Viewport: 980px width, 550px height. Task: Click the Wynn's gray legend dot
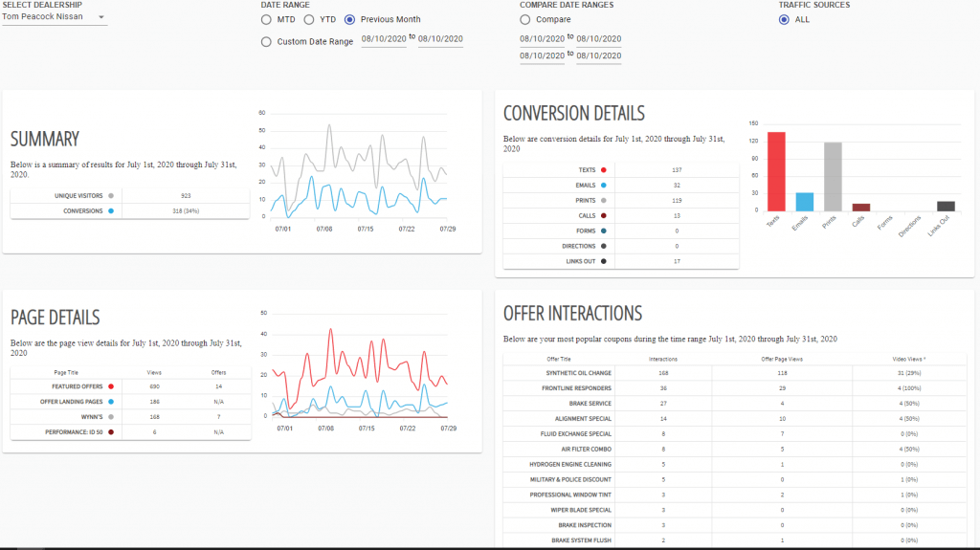[x=111, y=417]
